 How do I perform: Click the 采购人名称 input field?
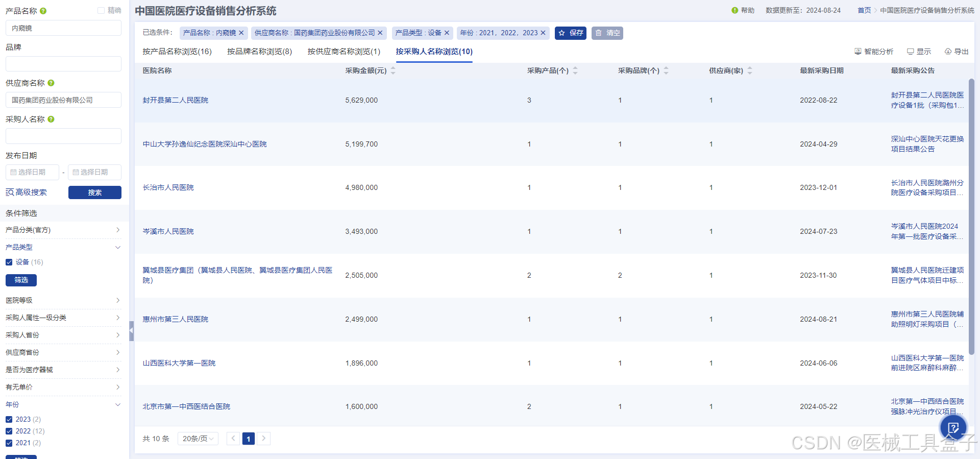click(63, 136)
